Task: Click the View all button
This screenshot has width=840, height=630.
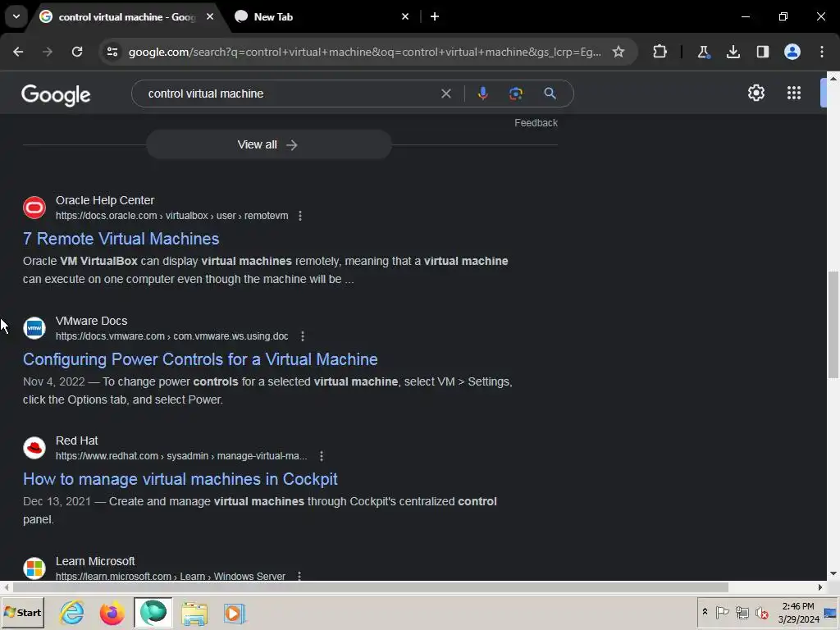Action: [269, 144]
